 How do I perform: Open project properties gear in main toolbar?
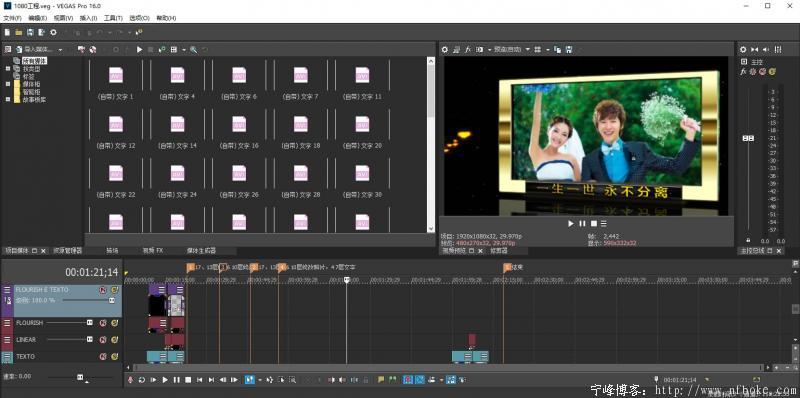[x=53, y=32]
